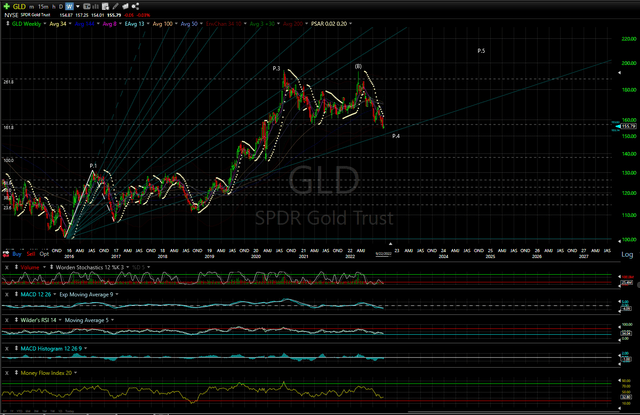
Task: Click the 261.8 Fibonacci level label
Action: coord(8,82)
